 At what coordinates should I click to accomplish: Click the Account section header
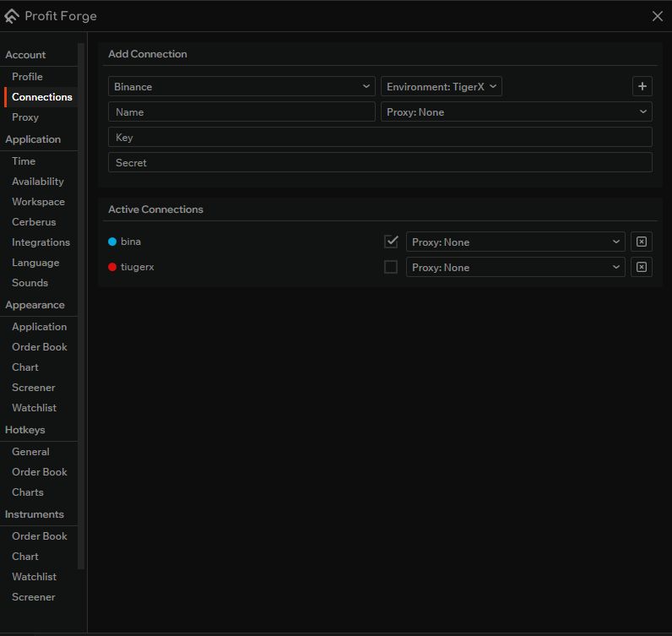coord(25,55)
